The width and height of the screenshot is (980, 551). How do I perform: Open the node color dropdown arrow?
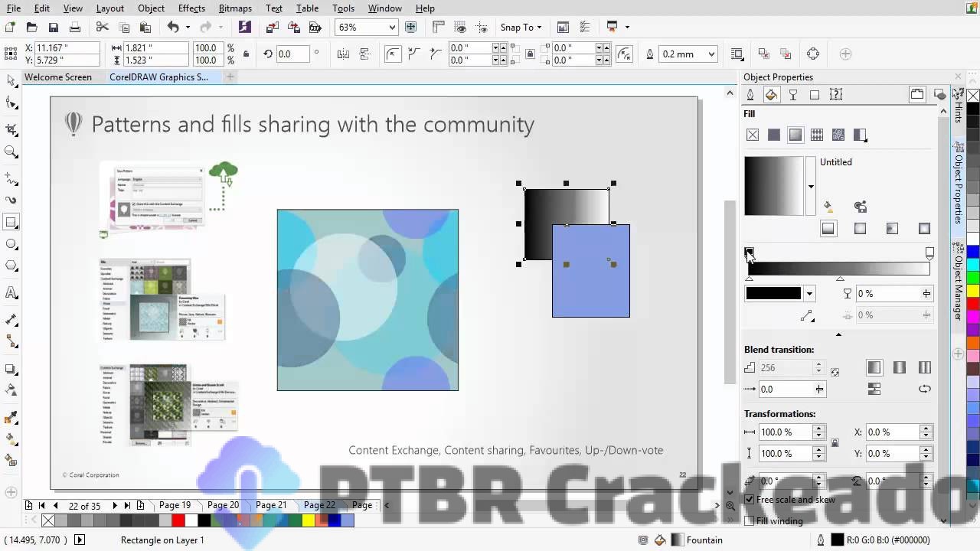[x=809, y=294]
